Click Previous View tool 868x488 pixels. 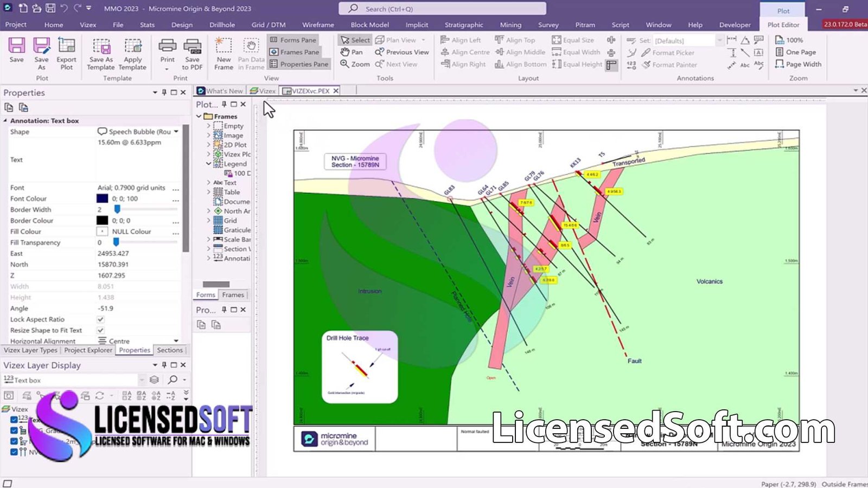[x=402, y=52]
